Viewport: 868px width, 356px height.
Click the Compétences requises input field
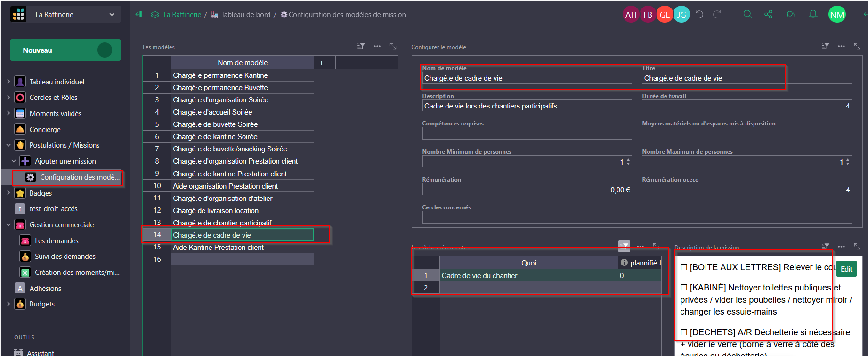point(527,133)
